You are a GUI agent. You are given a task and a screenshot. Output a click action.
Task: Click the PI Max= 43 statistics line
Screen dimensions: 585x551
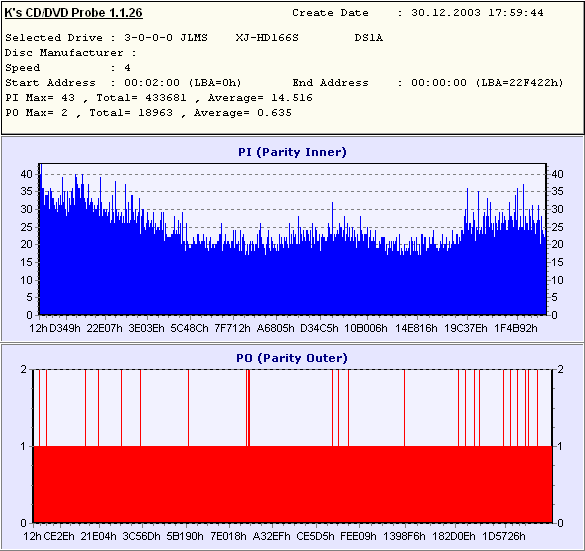tap(159, 98)
